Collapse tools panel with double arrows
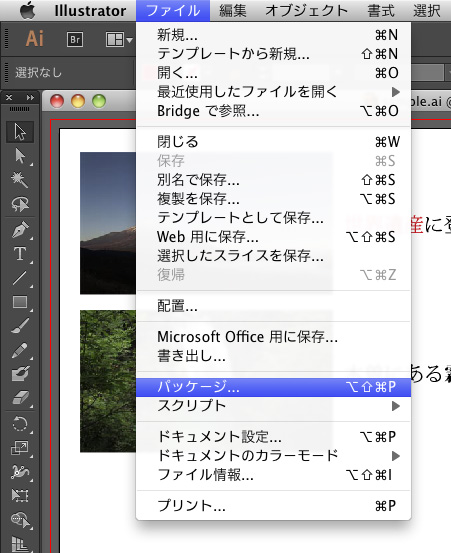 30,98
